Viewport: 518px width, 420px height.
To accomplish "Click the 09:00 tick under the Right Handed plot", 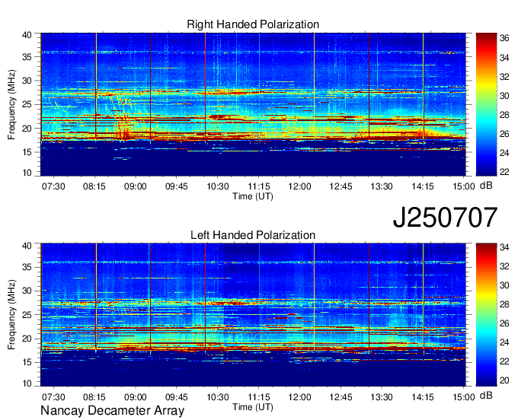I will [135, 186].
